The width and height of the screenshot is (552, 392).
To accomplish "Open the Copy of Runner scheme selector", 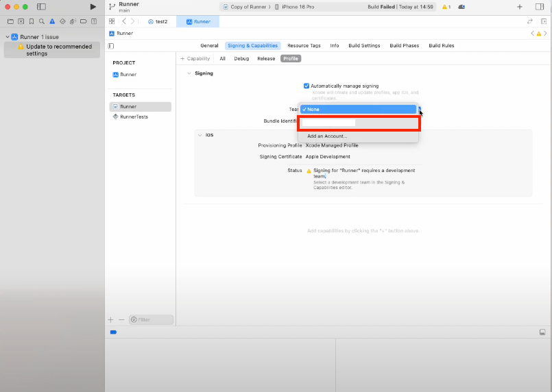I will coord(245,7).
